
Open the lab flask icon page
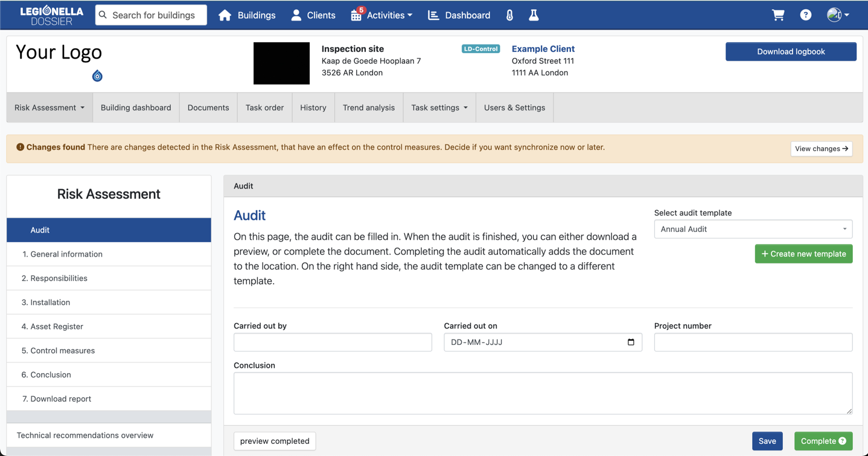pyautogui.click(x=534, y=15)
